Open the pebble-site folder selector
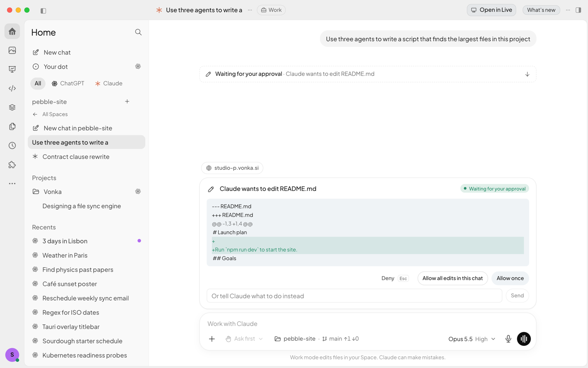This screenshot has height=368, width=588. pyautogui.click(x=295, y=339)
